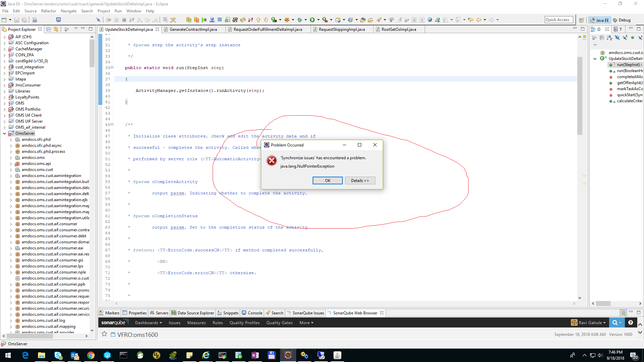Image resolution: width=644 pixels, height=362 pixels.
Task: Click the Open Perspective icon
Action: pos(581,20)
